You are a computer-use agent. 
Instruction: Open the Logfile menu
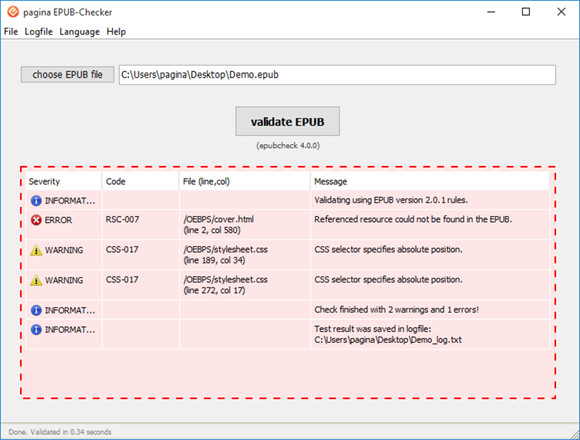tap(38, 32)
